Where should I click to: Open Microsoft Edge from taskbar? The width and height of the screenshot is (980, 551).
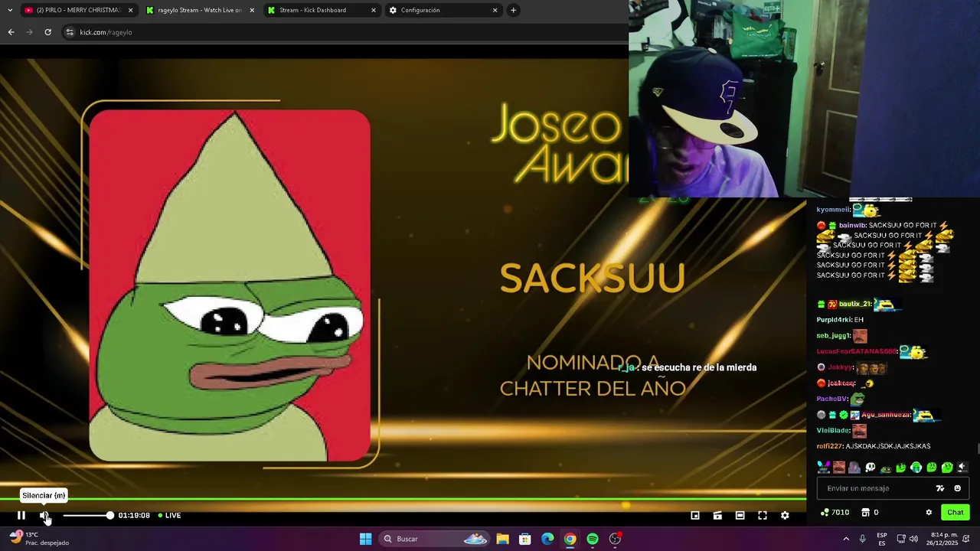547,539
